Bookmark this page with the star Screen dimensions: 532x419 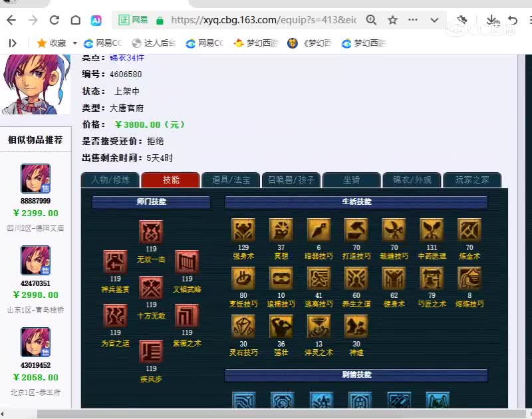(x=392, y=20)
